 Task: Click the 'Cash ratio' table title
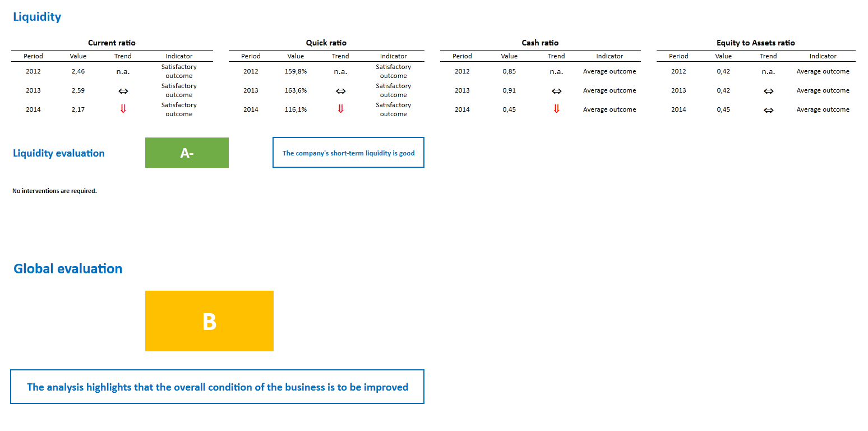coord(540,43)
